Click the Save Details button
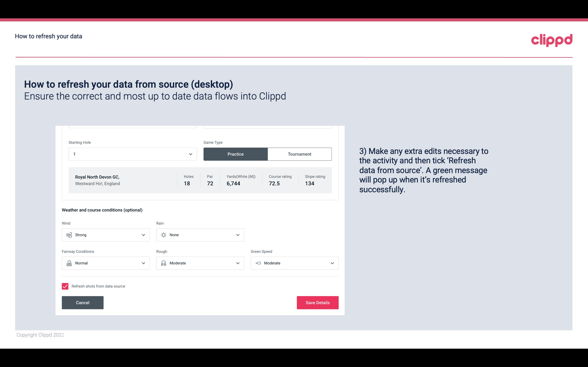 317,302
